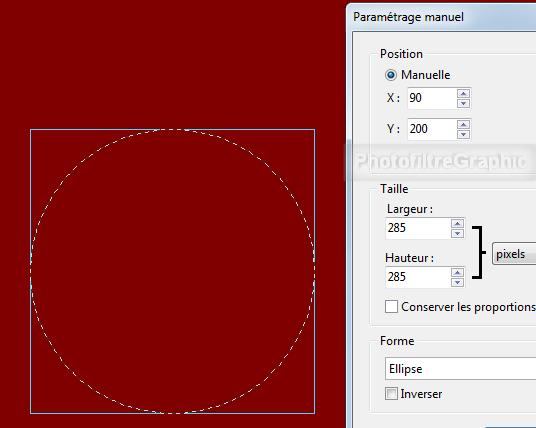Increase Largeur with the up arrow
The image size is (536, 428).
457,224
